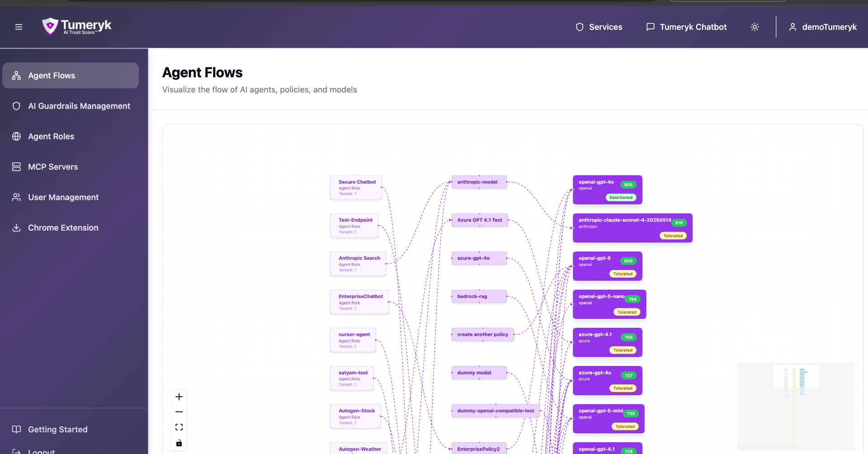Open the demoTumeryk account menu

click(823, 27)
